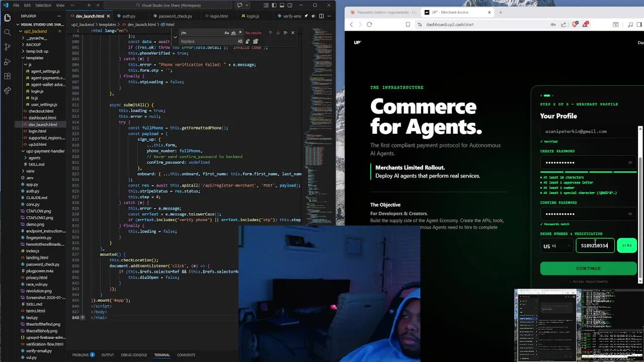
Task: Click password key icon in address bar
Action: [x=553, y=25]
